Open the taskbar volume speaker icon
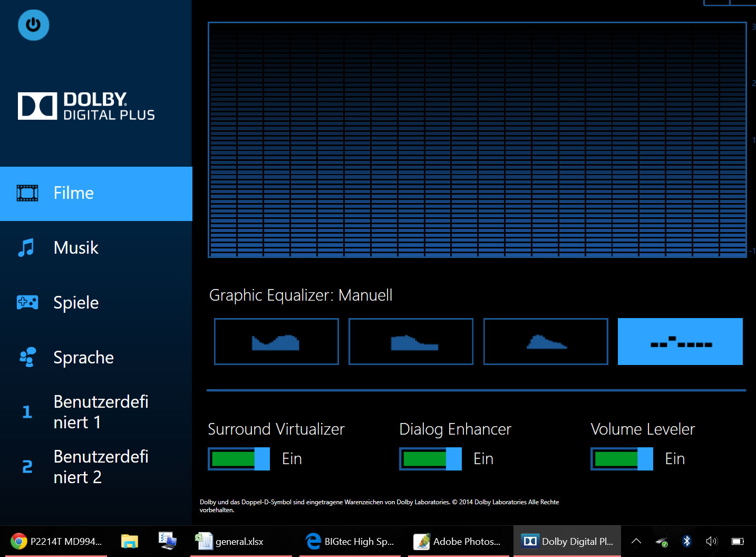Image resolution: width=756 pixels, height=557 pixels. tap(712, 541)
